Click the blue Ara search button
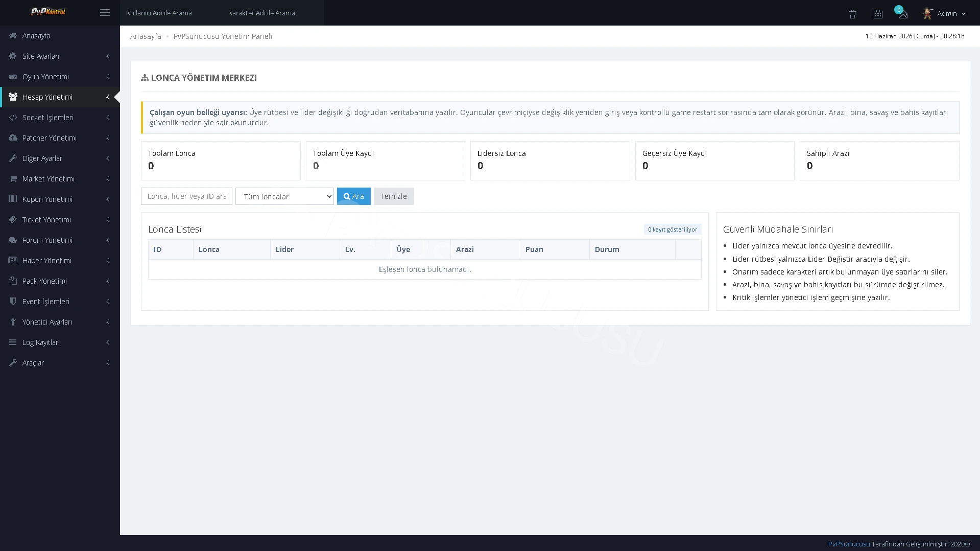This screenshot has height=551, width=980. tap(353, 196)
